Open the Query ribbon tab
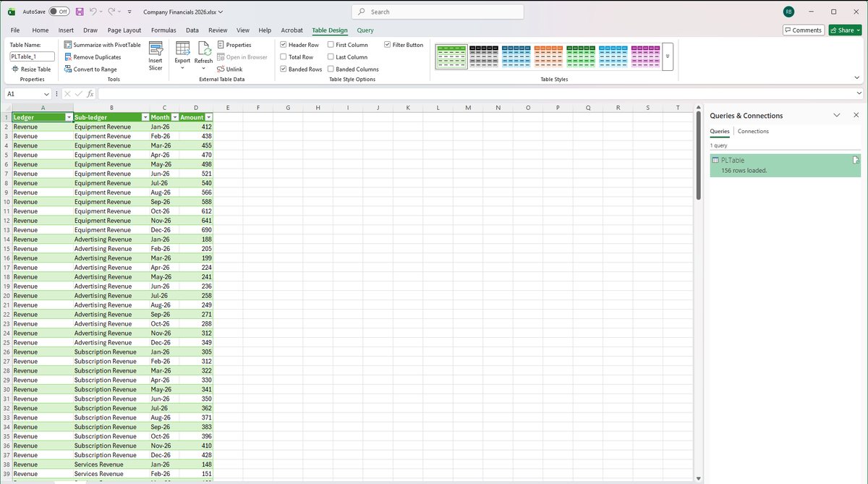 [365, 30]
